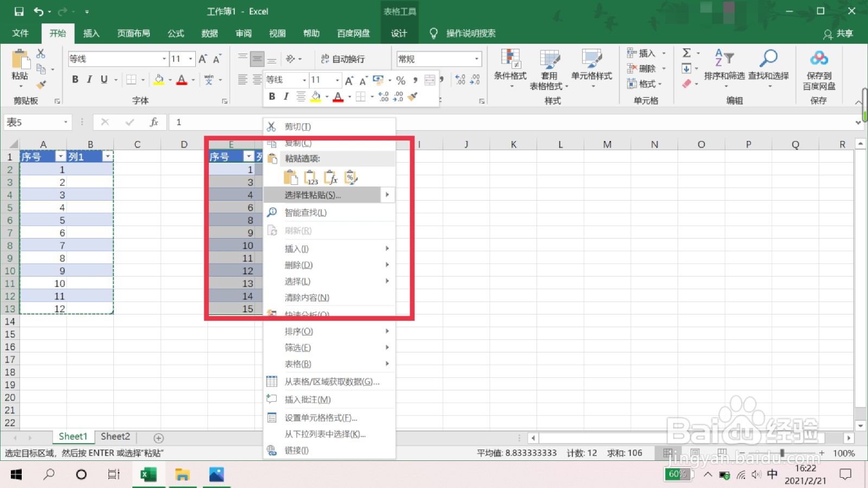Open filter dropdown on E1 序号 header
This screenshot has width=868, height=488.
248,157
